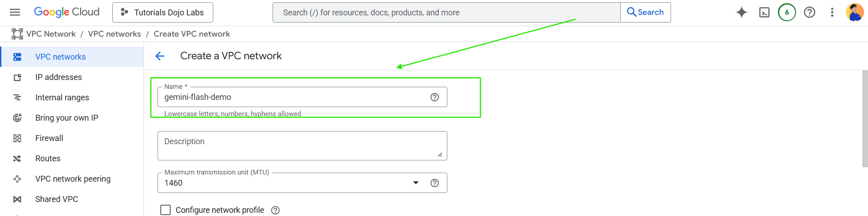Open VPC network peering sidebar item

pyautogui.click(x=72, y=179)
